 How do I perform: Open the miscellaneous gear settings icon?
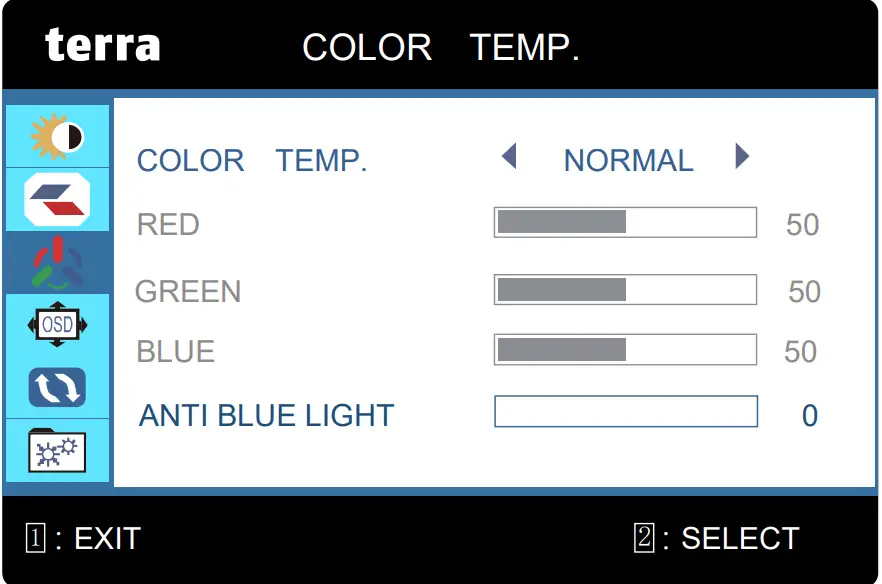click(x=57, y=451)
